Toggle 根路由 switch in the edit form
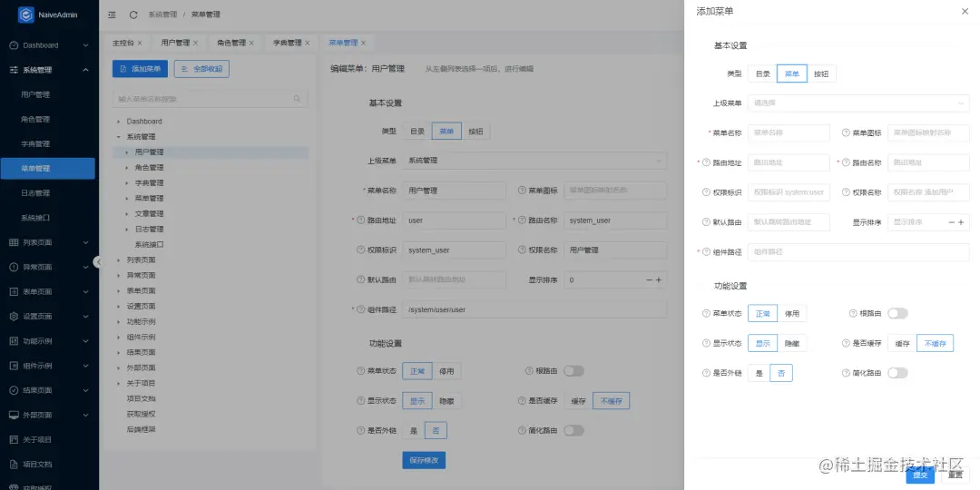The image size is (980, 490). tap(573, 370)
